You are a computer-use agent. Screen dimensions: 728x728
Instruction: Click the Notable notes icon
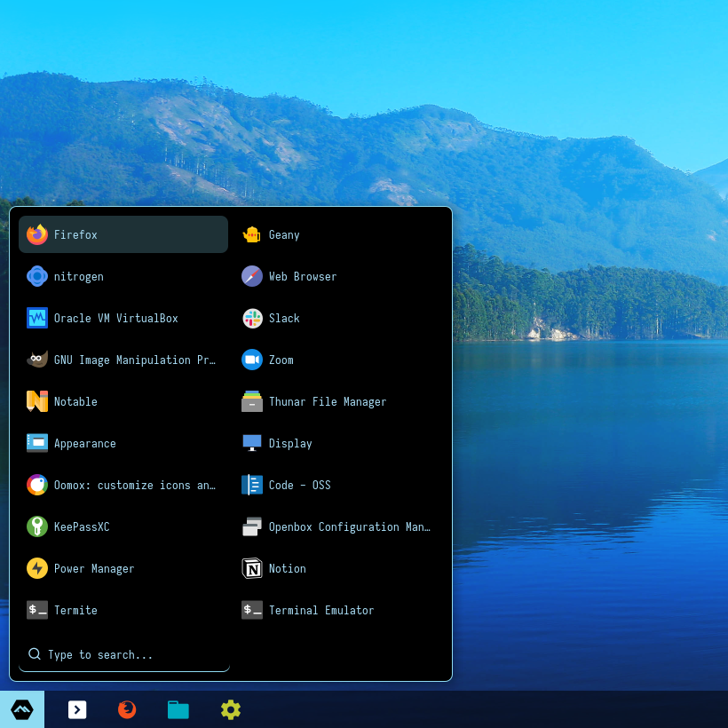[37, 401]
